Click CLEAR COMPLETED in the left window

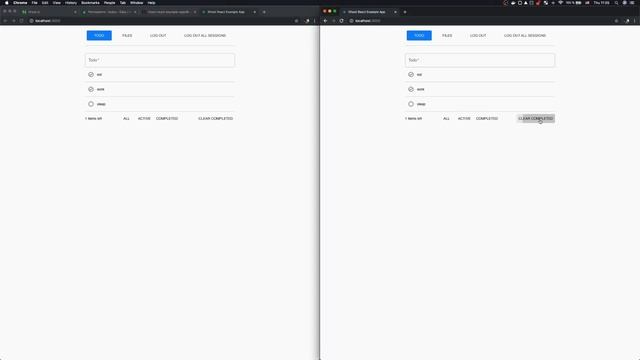point(216,118)
